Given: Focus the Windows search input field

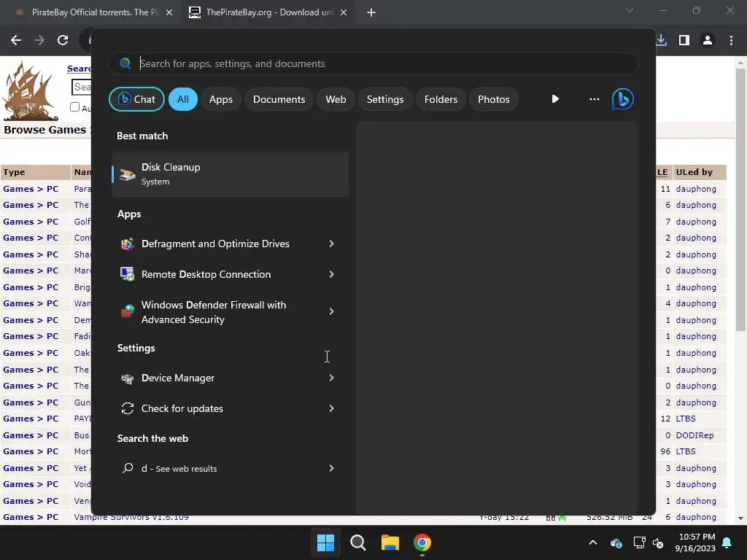Looking at the screenshot, I should pos(373,63).
